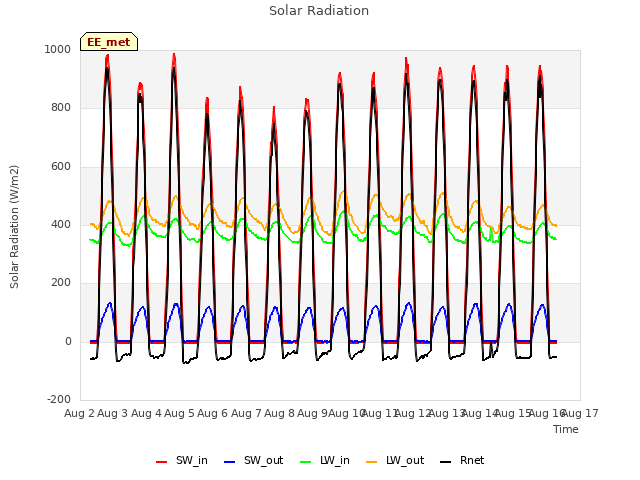The image size is (640, 480).
Task: Toggle the Rnet legend entry
Action: coord(462,461)
